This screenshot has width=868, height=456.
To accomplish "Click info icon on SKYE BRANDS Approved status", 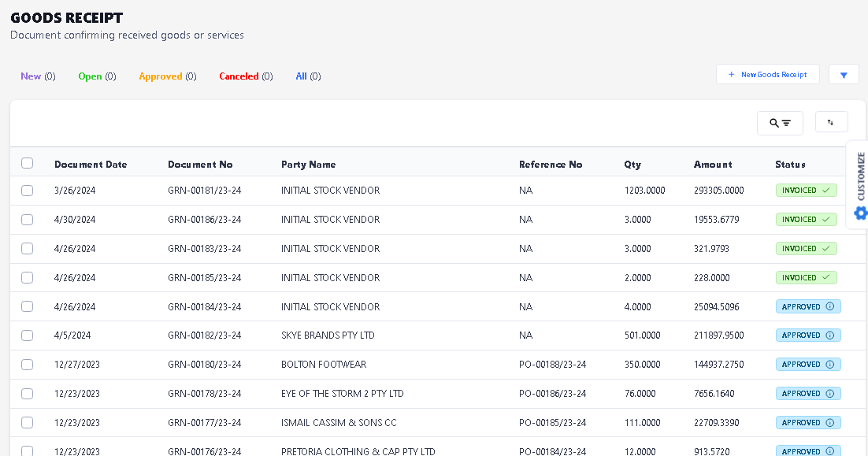I will coord(830,336).
